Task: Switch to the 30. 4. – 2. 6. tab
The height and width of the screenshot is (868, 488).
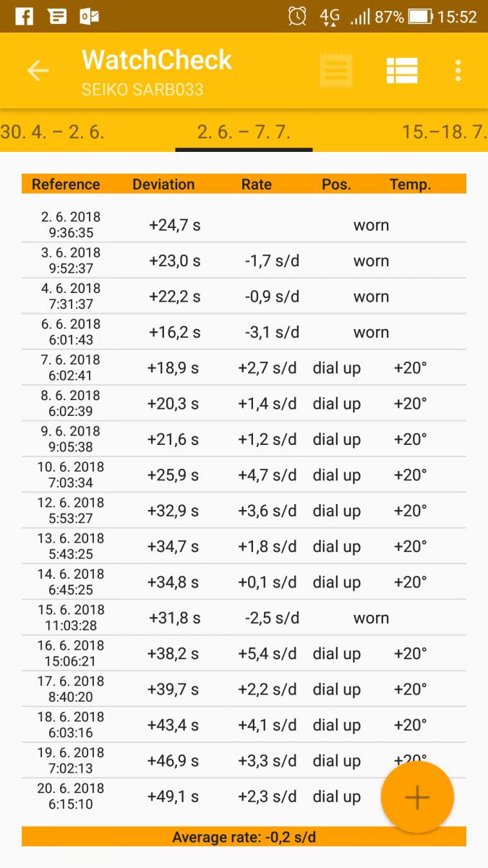Action: (53, 132)
